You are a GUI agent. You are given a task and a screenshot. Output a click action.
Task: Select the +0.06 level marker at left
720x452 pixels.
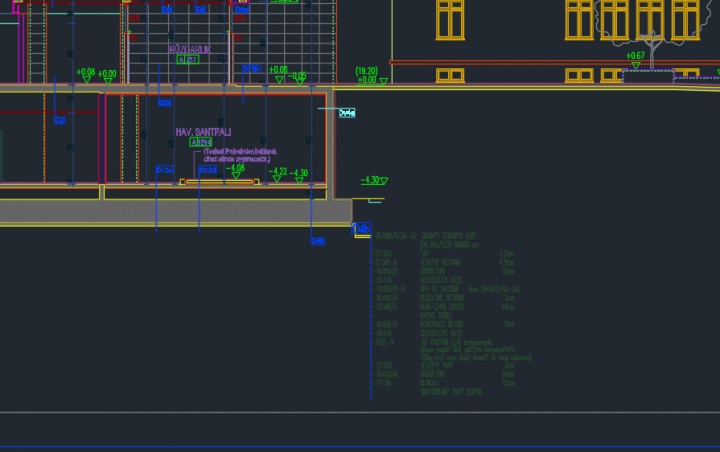pos(86,74)
